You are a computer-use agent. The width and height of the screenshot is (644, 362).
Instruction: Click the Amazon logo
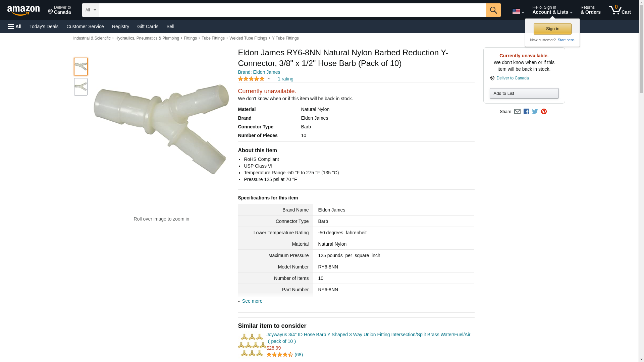[23, 10]
